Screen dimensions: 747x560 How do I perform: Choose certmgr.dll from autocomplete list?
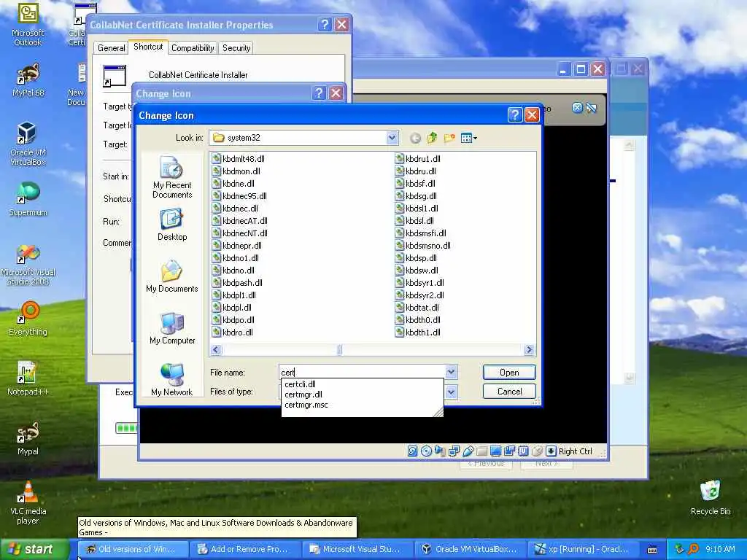tap(303, 394)
